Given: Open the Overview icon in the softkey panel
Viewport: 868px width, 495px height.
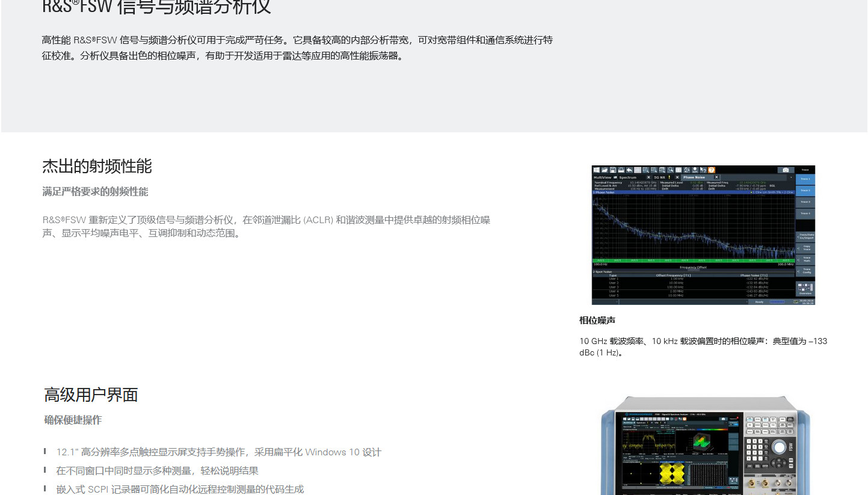Looking at the screenshot, I should point(805,289).
